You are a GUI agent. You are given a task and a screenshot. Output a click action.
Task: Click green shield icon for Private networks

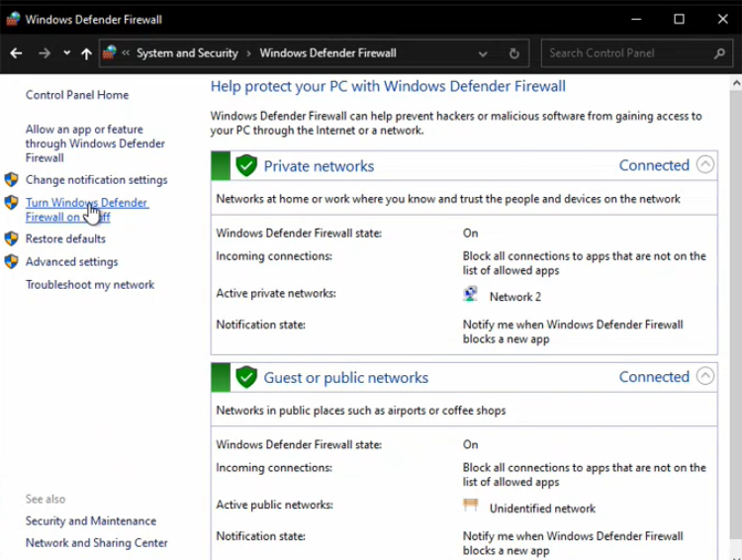pos(246,165)
